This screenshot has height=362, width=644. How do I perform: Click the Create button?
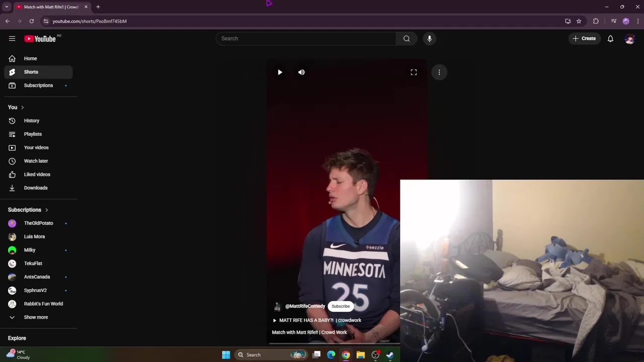pos(584,39)
